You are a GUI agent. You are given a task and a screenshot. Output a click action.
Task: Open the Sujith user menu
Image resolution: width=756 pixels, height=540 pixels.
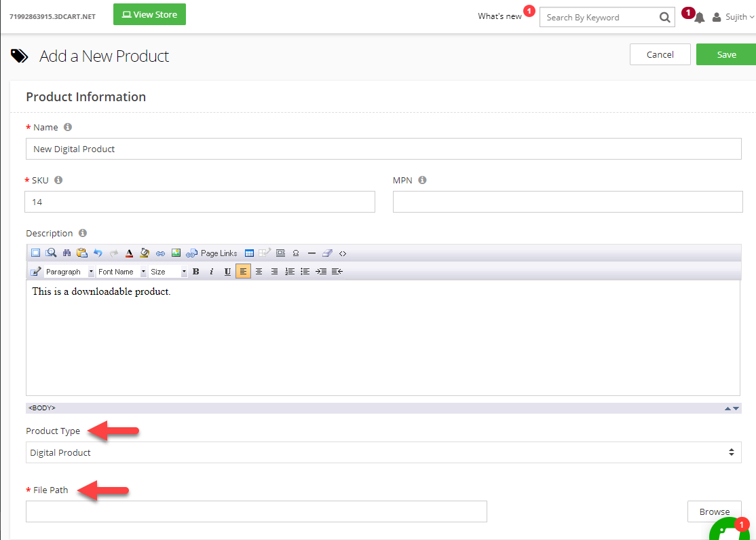734,17
